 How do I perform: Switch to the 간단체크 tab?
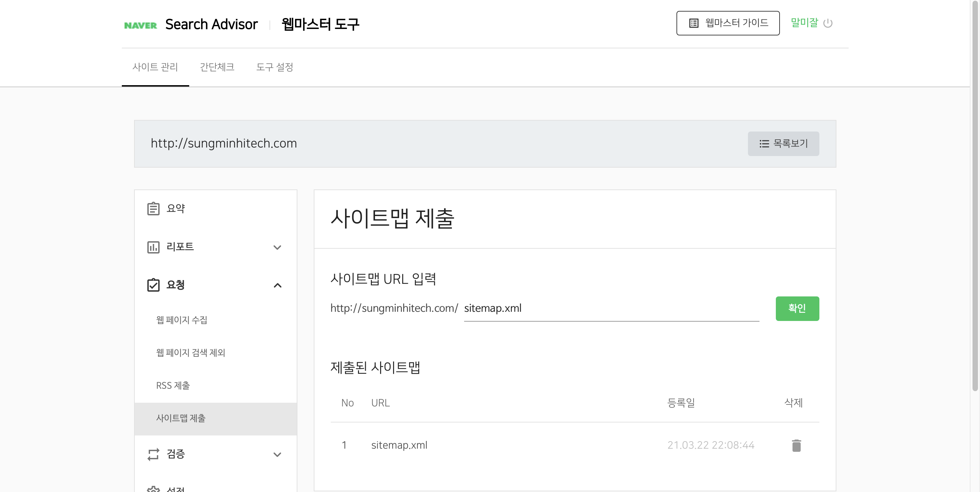217,67
